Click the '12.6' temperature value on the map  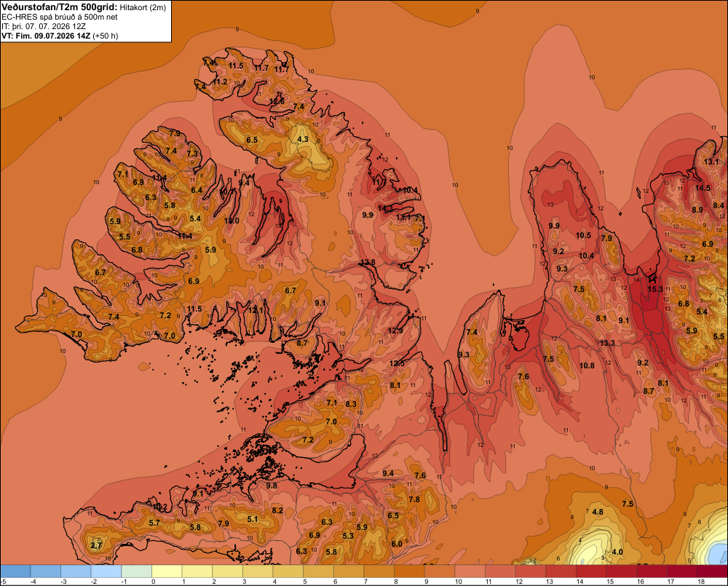277,101
